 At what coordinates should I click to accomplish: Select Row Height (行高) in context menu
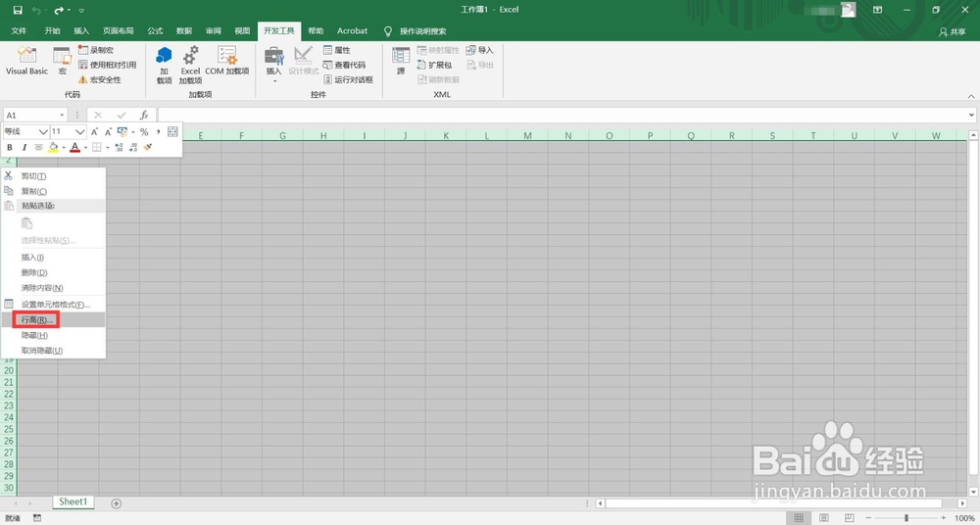click(53, 320)
